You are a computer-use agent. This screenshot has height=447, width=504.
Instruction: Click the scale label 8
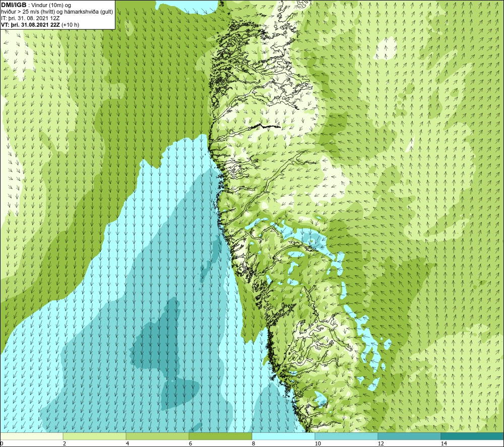click(254, 443)
